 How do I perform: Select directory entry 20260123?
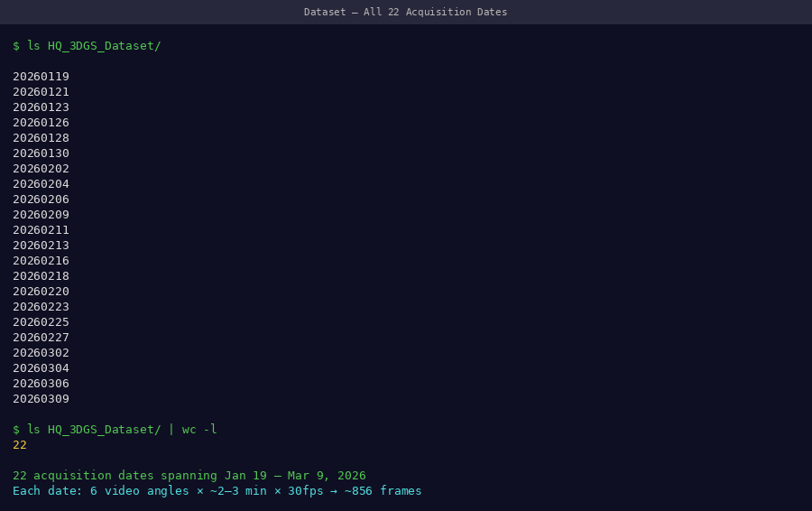[x=41, y=107]
